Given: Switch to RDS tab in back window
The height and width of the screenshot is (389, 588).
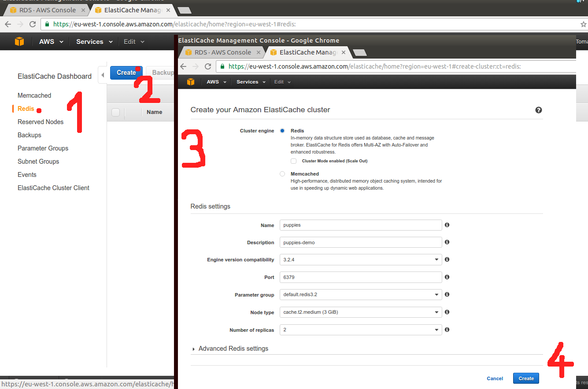Looking at the screenshot, I should (x=48, y=10).
